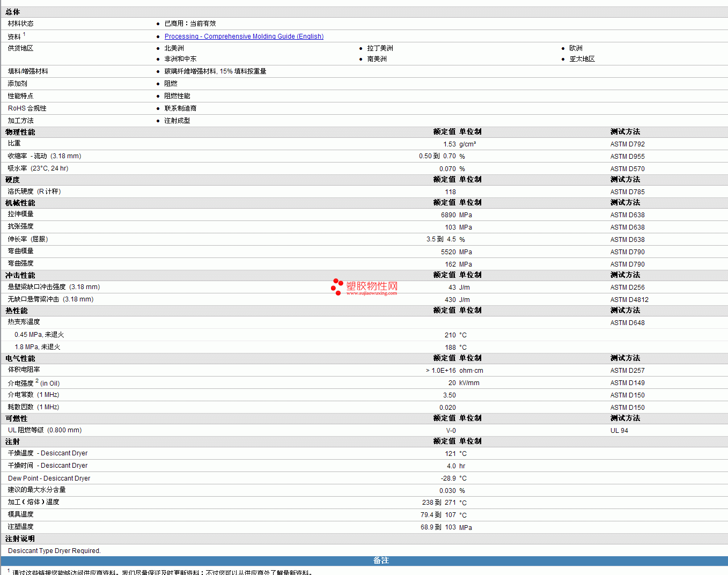
Task: Click the 注塑温度 row label
Action: [21, 527]
